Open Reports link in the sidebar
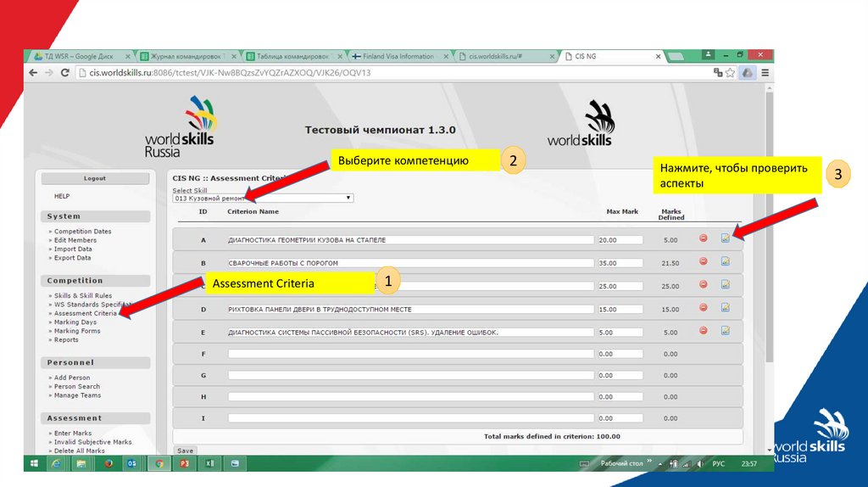Screen dimensions: 868x487 click(x=66, y=340)
